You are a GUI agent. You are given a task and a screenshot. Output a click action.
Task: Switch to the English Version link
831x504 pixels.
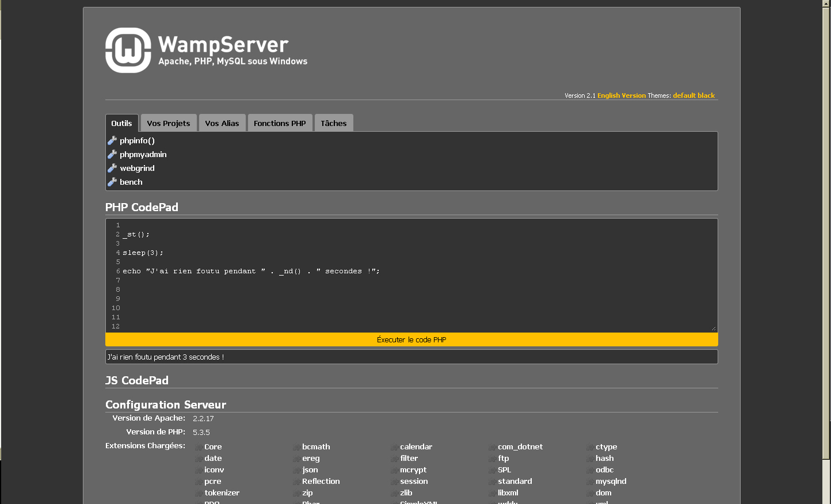[x=622, y=96]
